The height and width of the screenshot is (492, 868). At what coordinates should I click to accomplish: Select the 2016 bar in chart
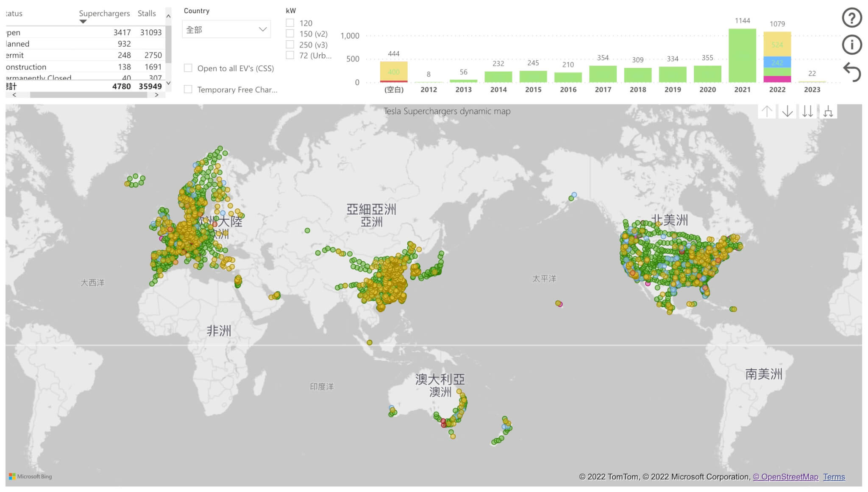pyautogui.click(x=568, y=77)
